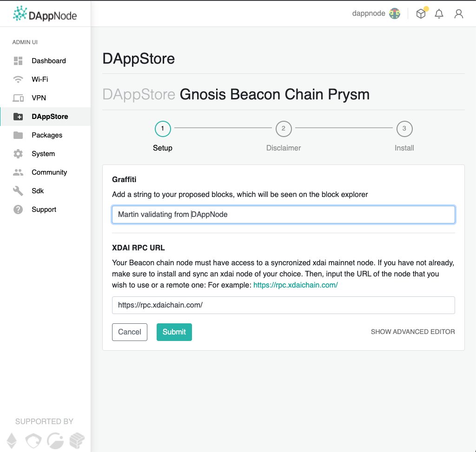Viewport: 476px width, 452px height.
Task: Open the VPN section
Action: 45,98
